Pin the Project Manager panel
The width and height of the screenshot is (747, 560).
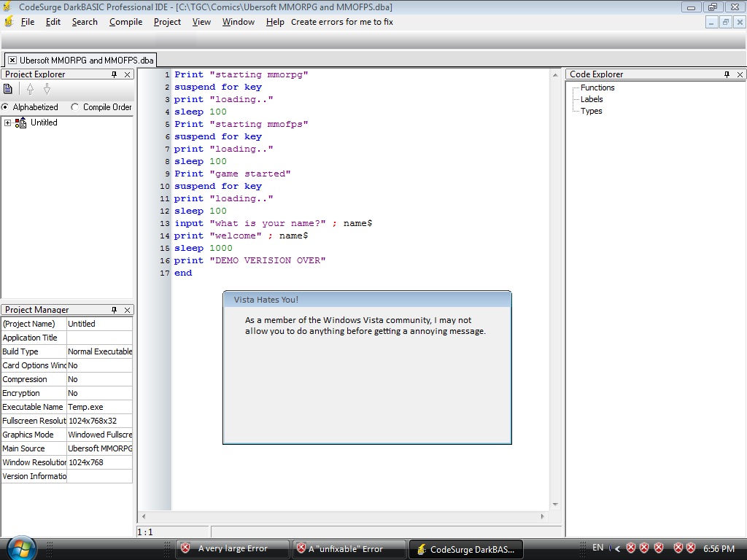pos(114,310)
